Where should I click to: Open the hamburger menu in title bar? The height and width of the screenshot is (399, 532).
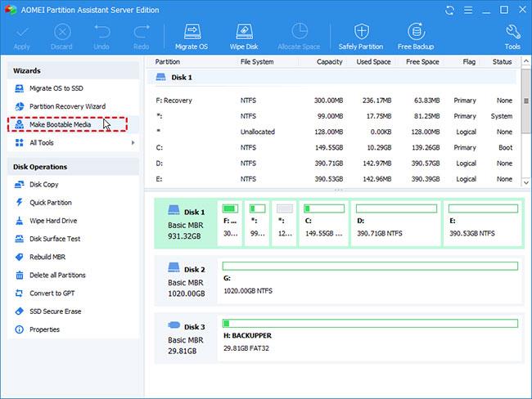click(x=468, y=10)
